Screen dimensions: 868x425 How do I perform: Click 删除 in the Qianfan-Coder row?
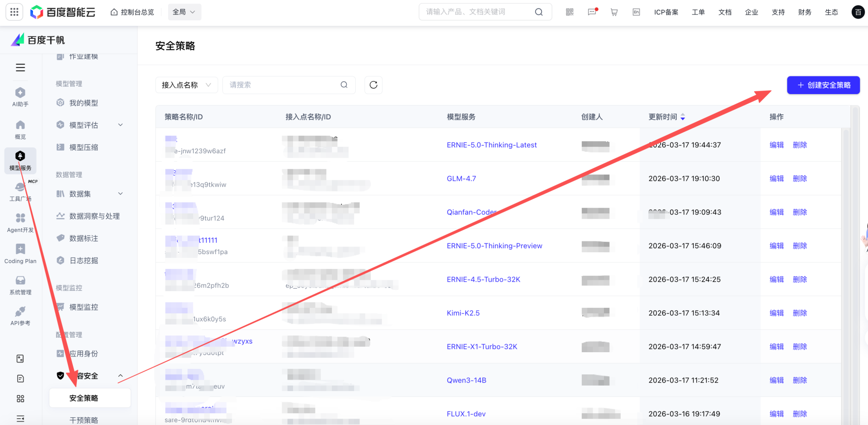800,212
